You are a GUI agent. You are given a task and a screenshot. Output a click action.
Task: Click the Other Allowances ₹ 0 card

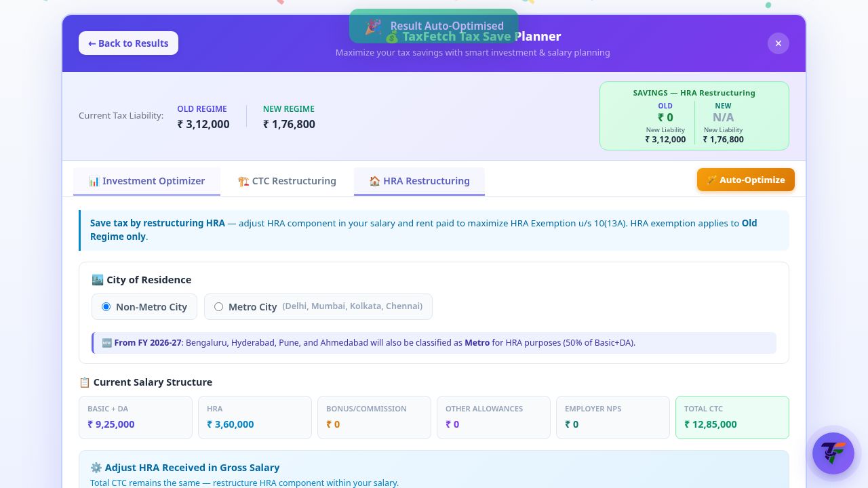[x=494, y=418]
